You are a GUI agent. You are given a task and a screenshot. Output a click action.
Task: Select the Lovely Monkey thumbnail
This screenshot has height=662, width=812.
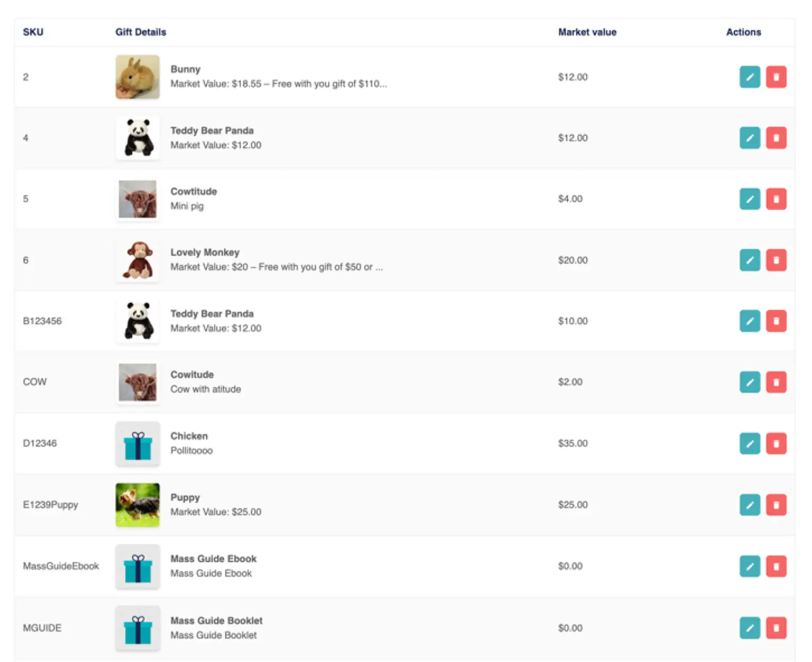[137, 260]
